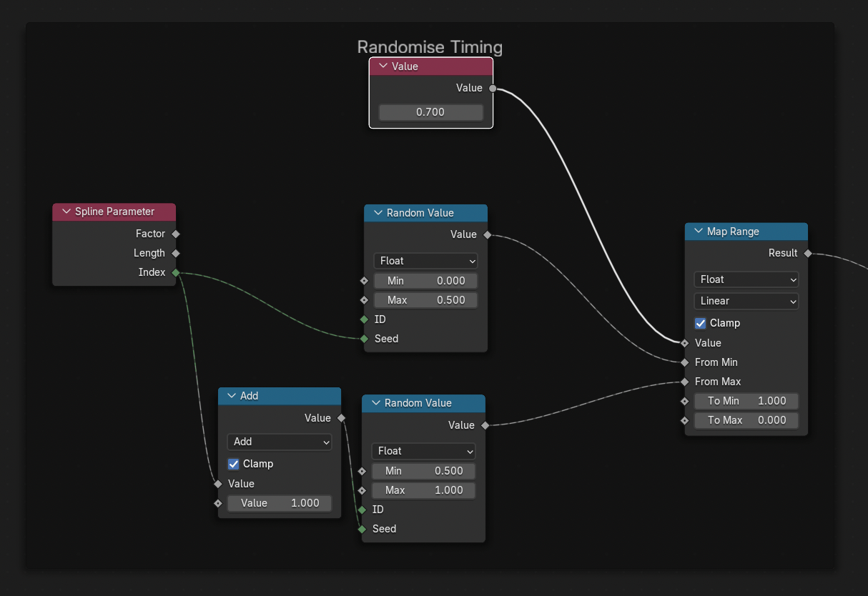This screenshot has height=596, width=868.
Task: Click the Factor output socket on Spline Parameter
Action: coord(175,234)
